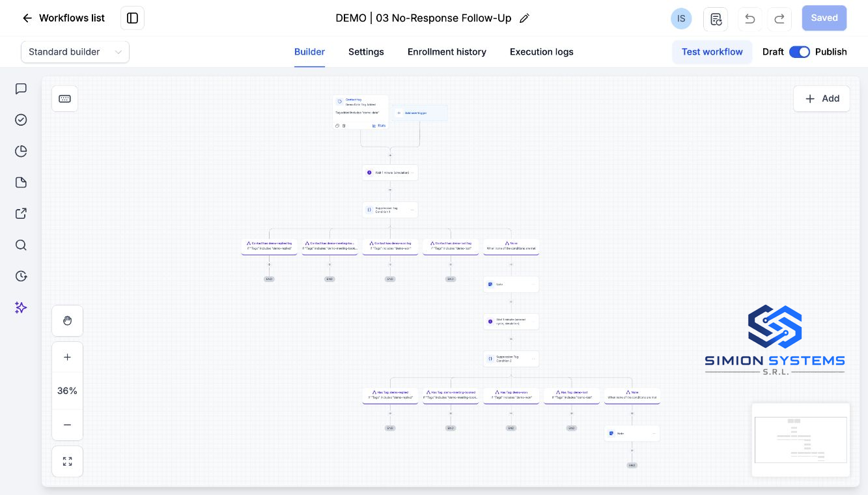The image size is (868, 495).
Task: Click the Saved button
Action: [824, 18]
